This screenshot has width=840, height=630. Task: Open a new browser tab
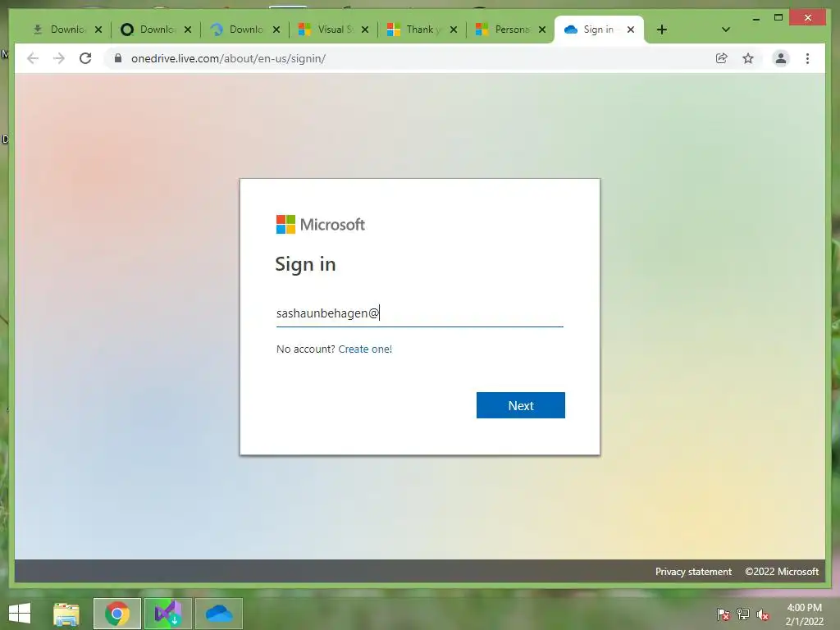pyautogui.click(x=662, y=30)
